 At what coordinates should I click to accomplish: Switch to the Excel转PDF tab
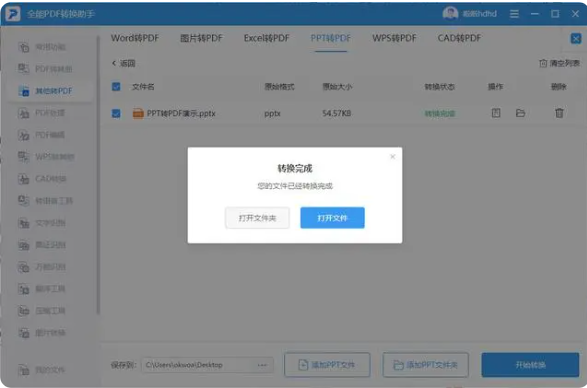(x=267, y=38)
